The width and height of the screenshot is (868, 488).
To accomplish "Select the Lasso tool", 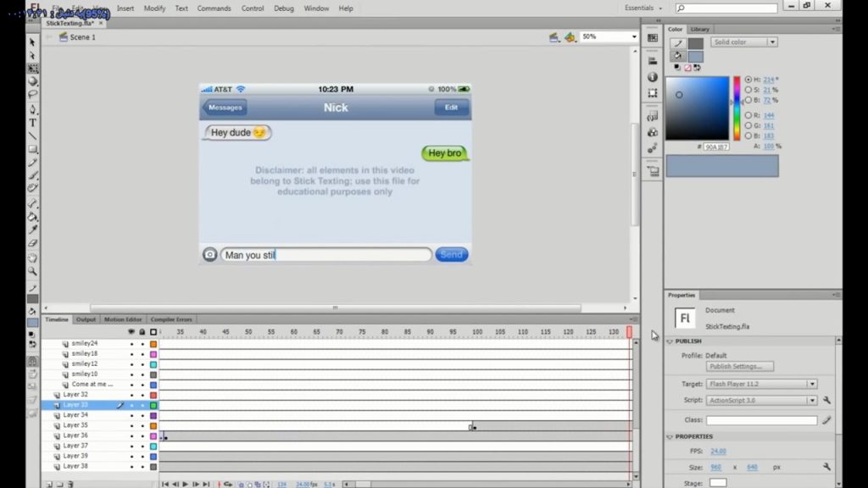I will pos(33,95).
